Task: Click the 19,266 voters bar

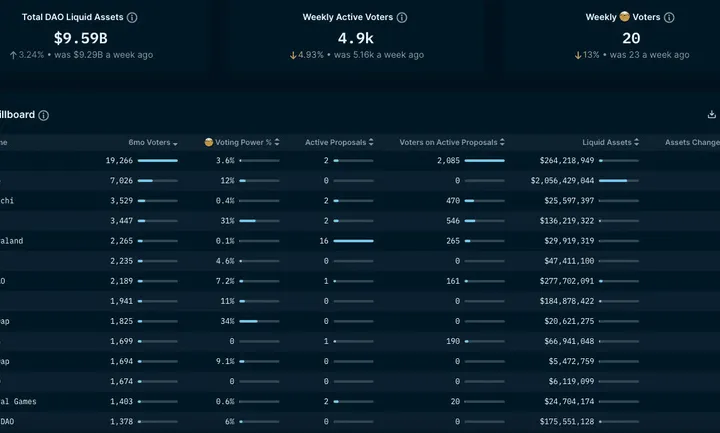Action: tap(158, 160)
